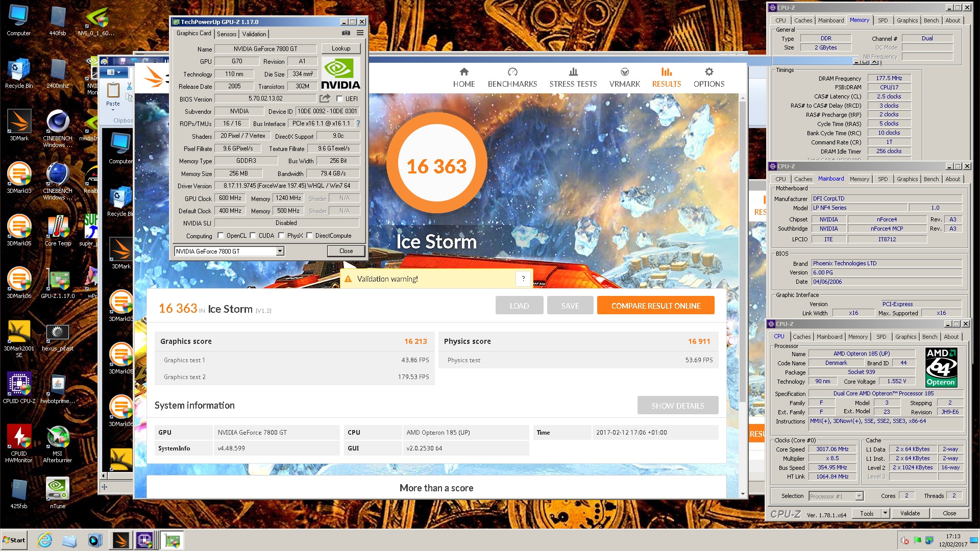Screen dimensions: 980x551
Task: Open the nTune desktop icon
Action: 58,493
